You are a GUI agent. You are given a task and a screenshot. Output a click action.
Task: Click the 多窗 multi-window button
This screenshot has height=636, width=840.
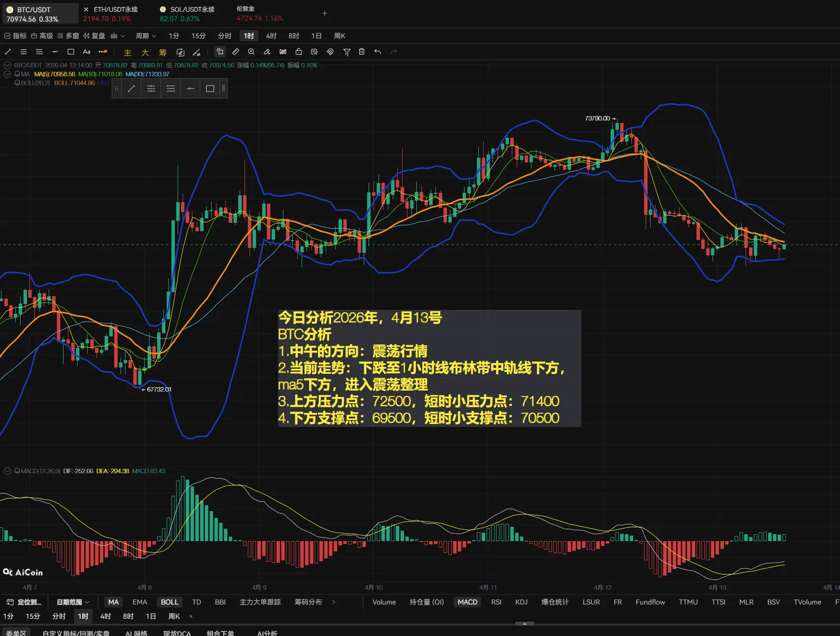(x=68, y=36)
